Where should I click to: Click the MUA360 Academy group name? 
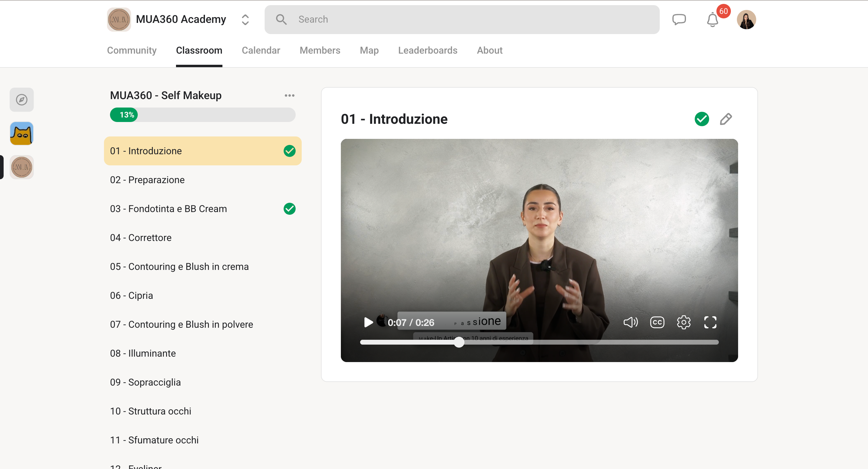tap(181, 20)
